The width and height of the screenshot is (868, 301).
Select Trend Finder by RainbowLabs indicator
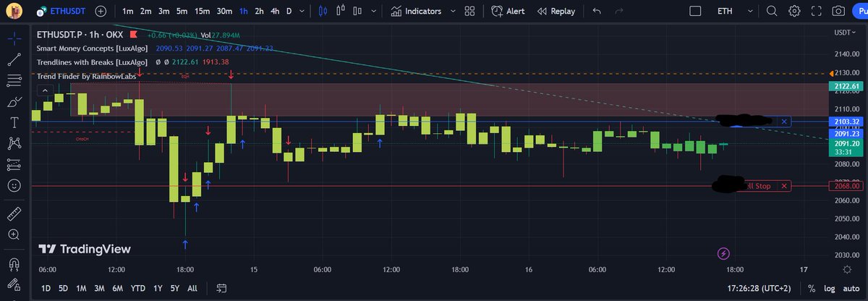pyautogui.click(x=87, y=75)
